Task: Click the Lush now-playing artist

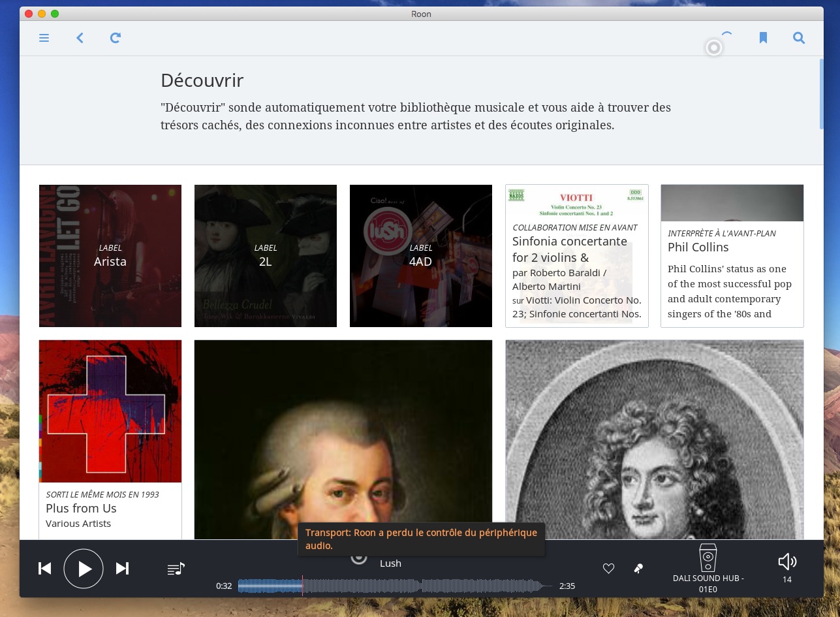Action: point(390,563)
